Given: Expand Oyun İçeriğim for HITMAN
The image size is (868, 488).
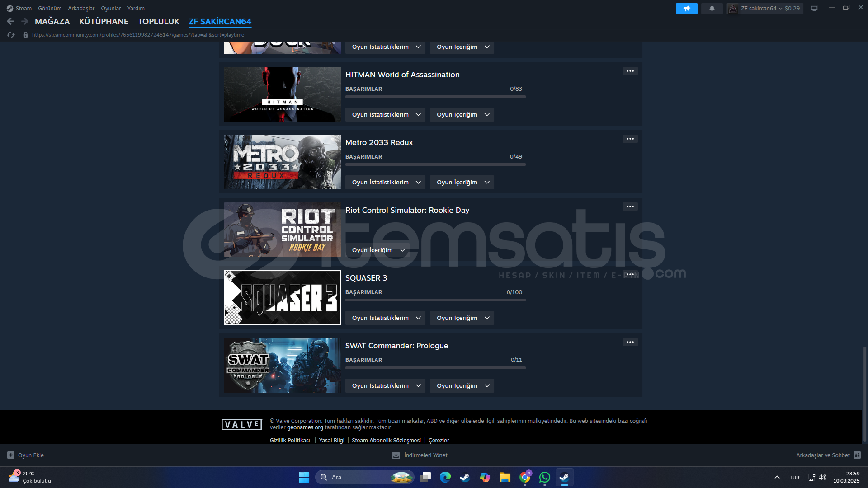Looking at the screenshot, I should point(462,114).
